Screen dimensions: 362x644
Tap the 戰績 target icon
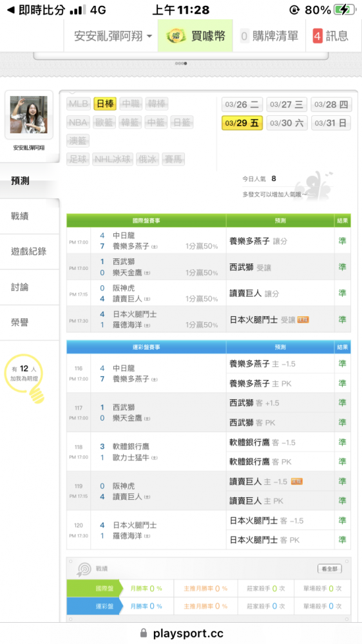[x=84, y=569]
